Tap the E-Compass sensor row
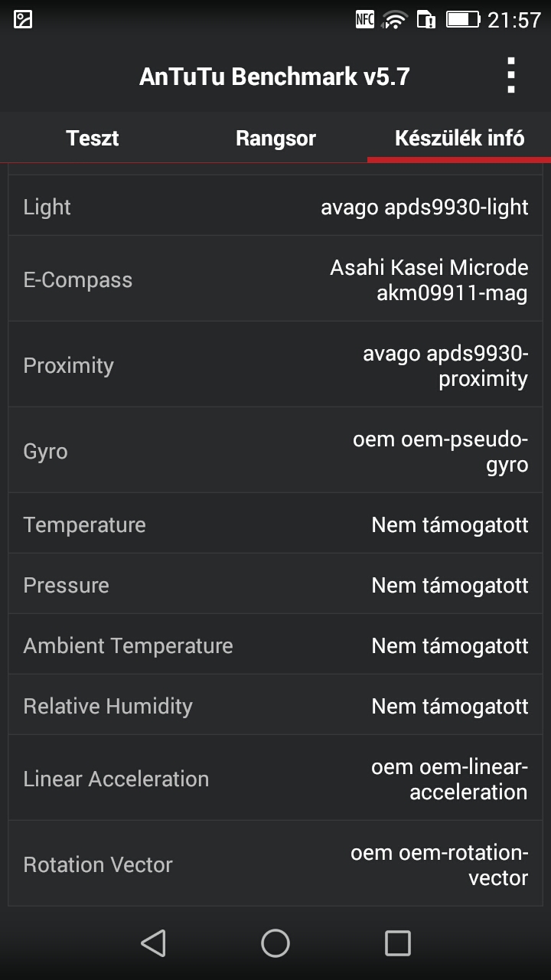Screen dimensions: 551x980 point(275,279)
